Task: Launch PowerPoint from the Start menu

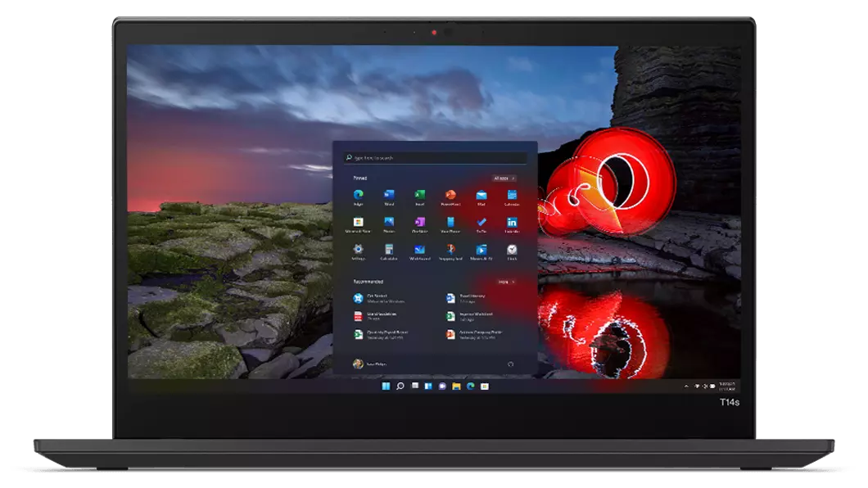Action: pos(450,196)
